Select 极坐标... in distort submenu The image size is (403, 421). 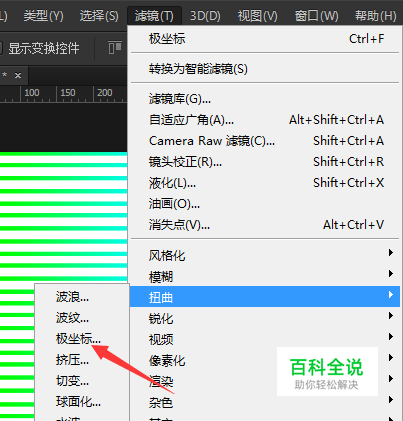82,338
